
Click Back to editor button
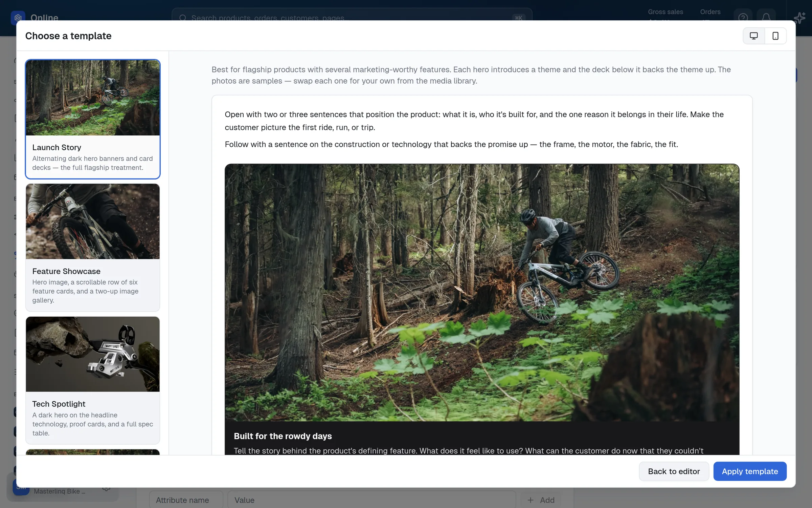click(674, 471)
